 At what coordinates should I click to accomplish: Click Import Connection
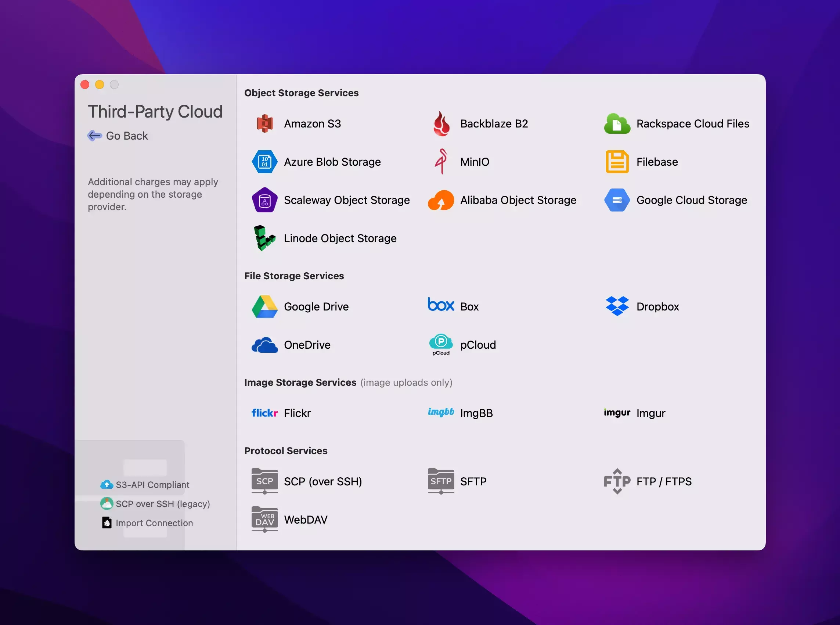[154, 523]
